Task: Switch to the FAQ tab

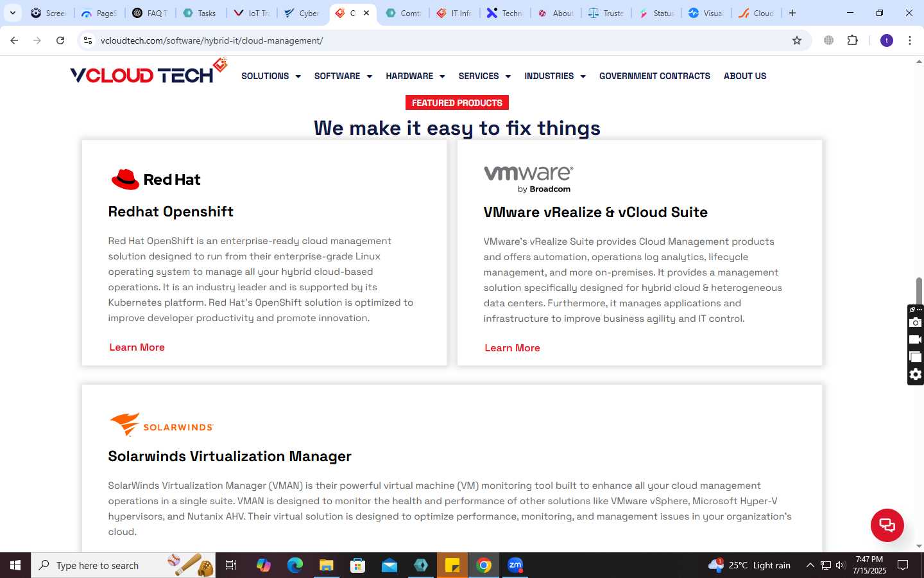Action: pos(151,13)
